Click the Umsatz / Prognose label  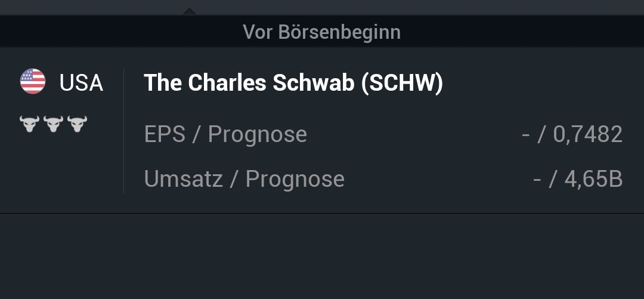pyautogui.click(x=244, y=178)
